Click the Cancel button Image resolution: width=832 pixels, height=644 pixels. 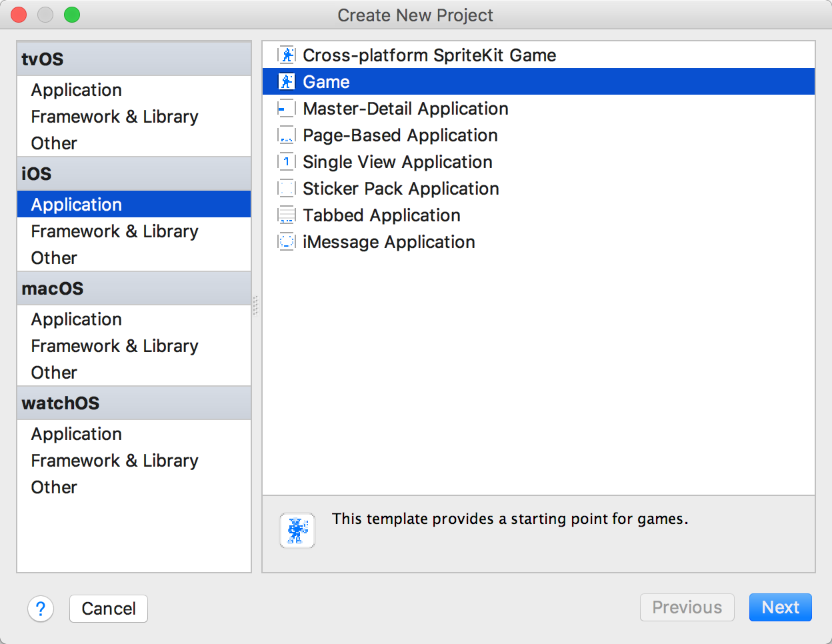pos(109,609)
